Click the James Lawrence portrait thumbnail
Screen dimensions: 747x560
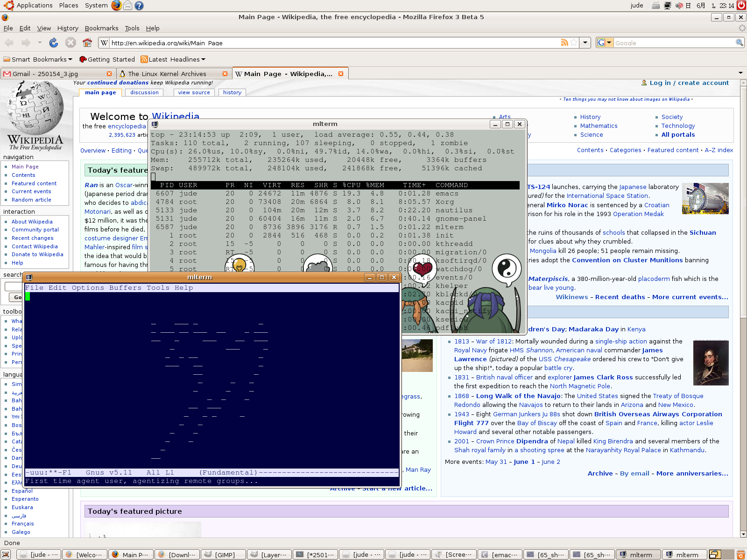tap(711, 363)
